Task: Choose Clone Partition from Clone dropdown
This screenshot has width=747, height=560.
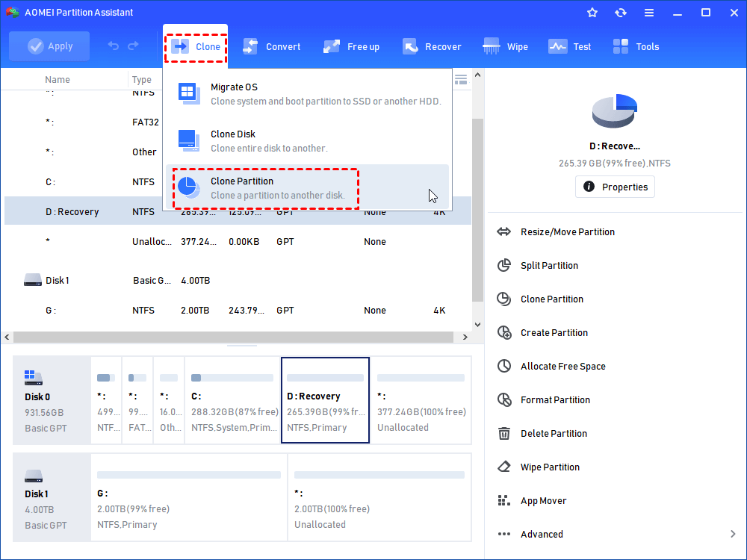Action: point(307,188)
